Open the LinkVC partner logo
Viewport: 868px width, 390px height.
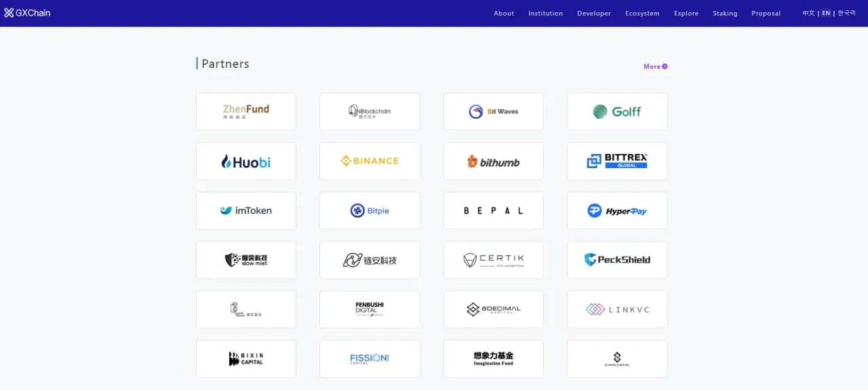[x=617, y=309]
